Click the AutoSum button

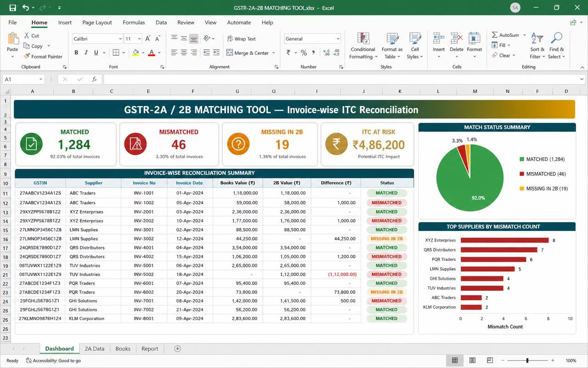pyautogui.click(x=505, y=35)
